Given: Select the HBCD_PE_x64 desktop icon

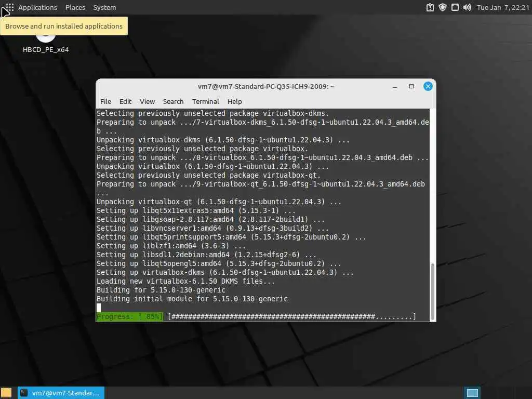Looking at the screenshot, I should coord(46,44).
